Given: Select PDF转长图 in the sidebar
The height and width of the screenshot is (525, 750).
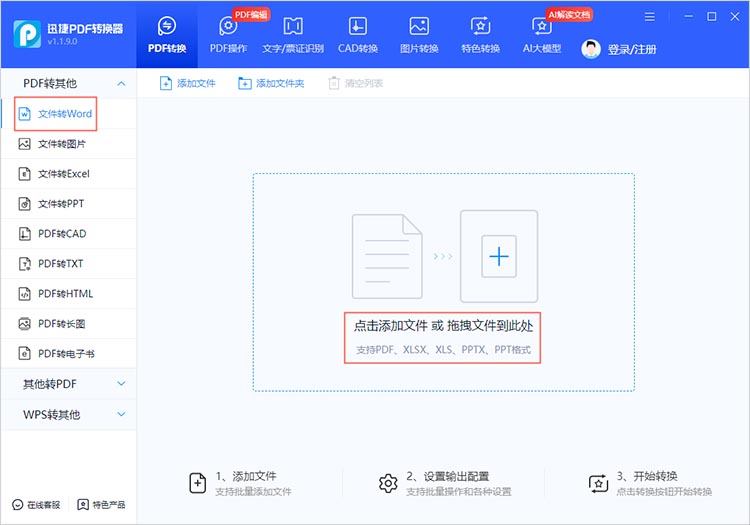Looking at the screenshot, I should coord(68,324).
